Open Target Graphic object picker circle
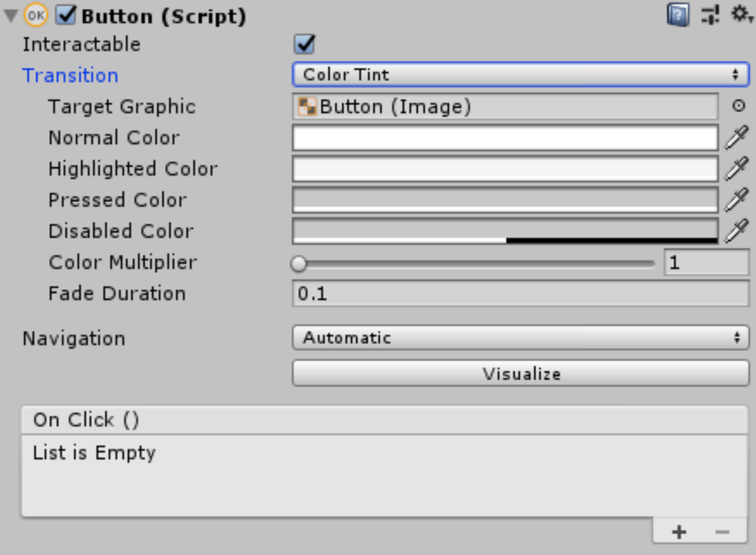The image size is (756, 555). (x=739, y=107)
